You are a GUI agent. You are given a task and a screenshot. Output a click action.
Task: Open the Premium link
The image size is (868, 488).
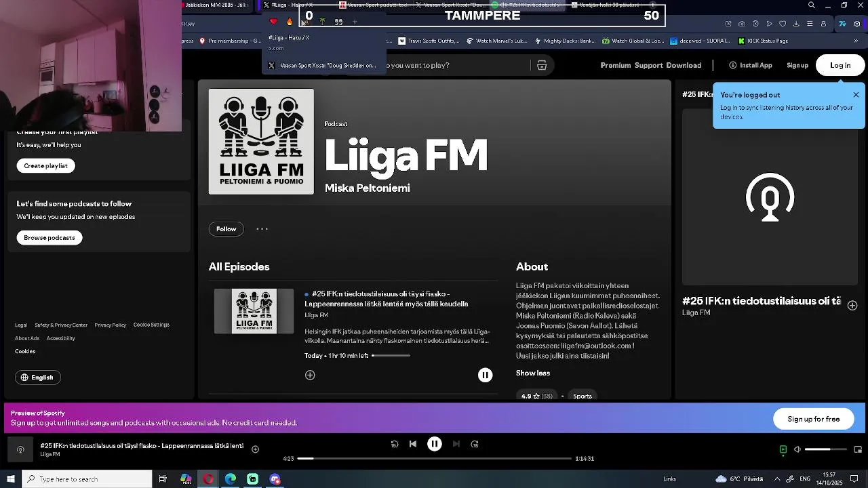(616, 66)
